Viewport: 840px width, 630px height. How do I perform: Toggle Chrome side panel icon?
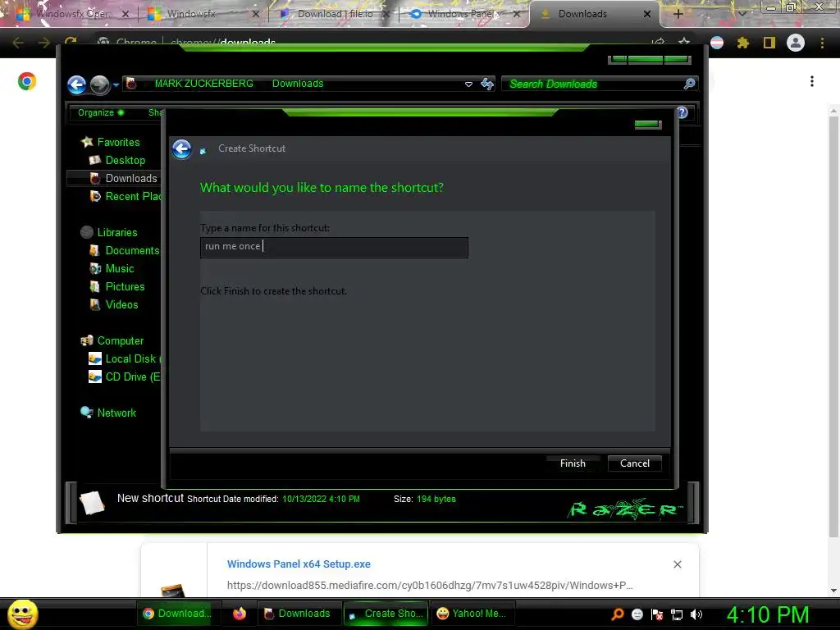pyautogui.click(x=769, y=43)
